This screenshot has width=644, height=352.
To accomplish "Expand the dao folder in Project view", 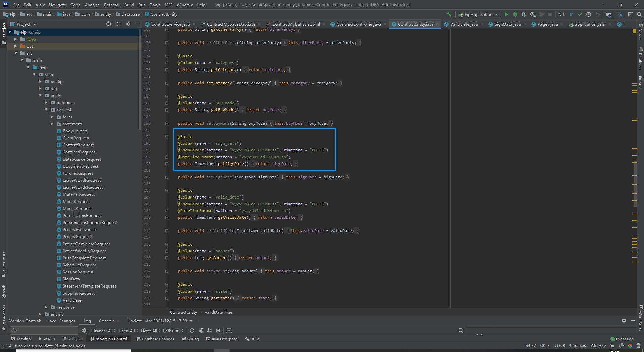I will point(40,88).
